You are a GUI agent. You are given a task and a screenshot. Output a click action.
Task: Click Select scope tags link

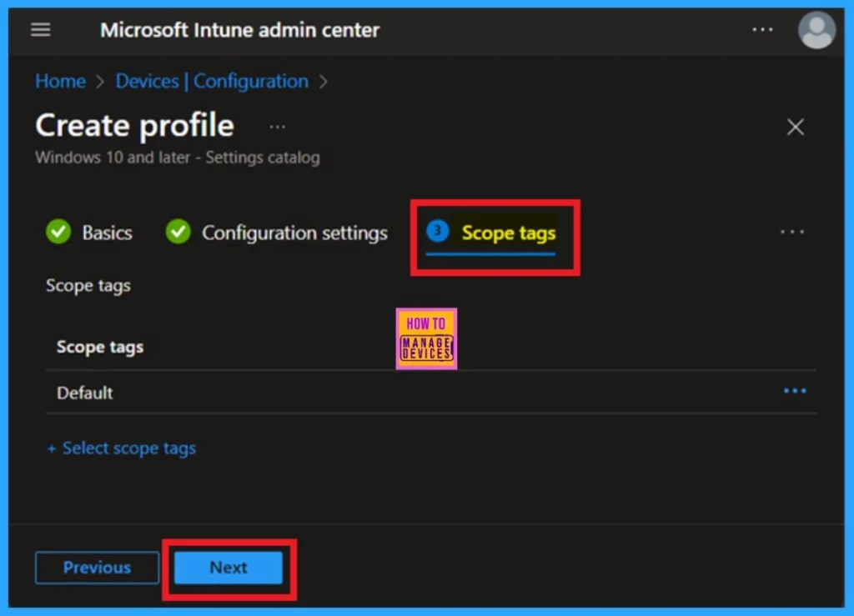click(x=122, y=448)
